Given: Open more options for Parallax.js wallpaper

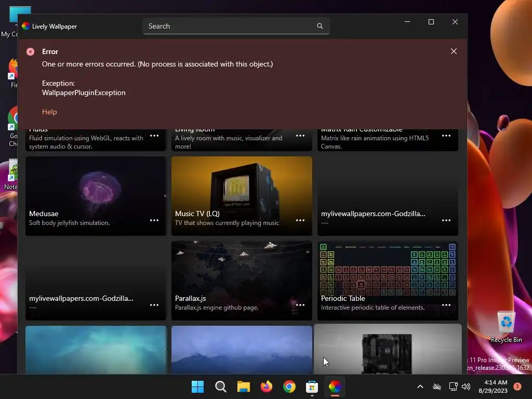Looking at the screenshot, I should 300,305.
